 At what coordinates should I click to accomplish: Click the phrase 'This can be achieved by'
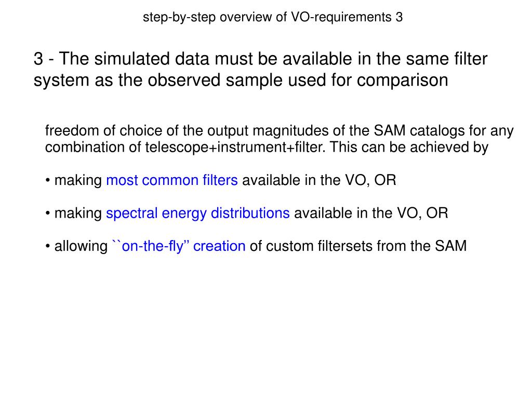(409, 147)
